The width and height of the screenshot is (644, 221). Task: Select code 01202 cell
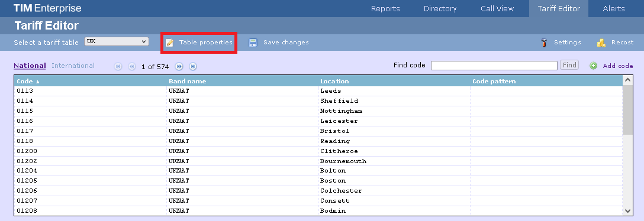pyautogui.click(x=91, y=161)
